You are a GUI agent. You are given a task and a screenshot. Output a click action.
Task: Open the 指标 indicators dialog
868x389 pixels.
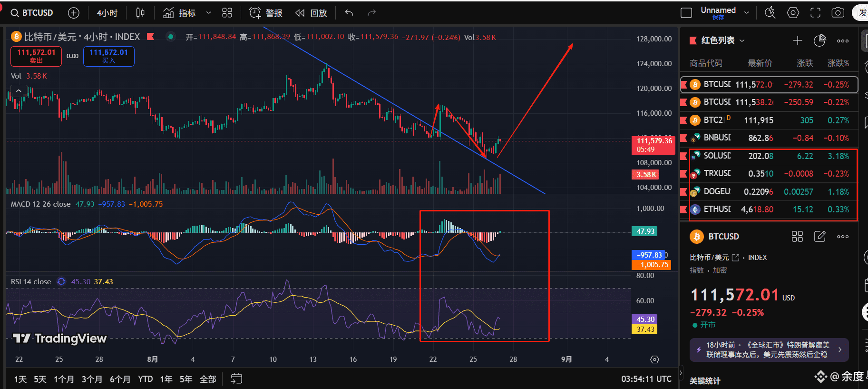[179, 13]
